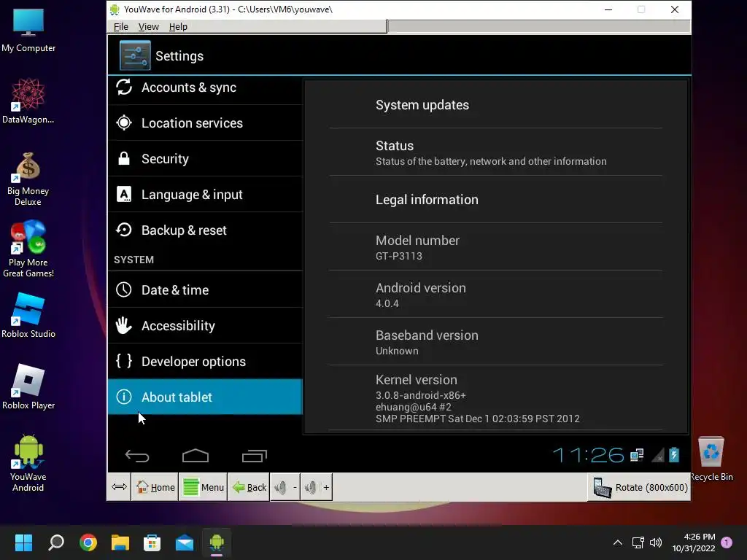Open Accounts & sync settings
The height and width of the screenshot is (560, 747).
pos(205,87)
